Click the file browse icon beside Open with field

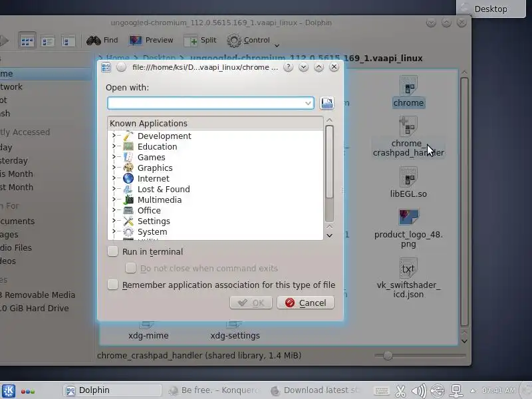(327, 103)
